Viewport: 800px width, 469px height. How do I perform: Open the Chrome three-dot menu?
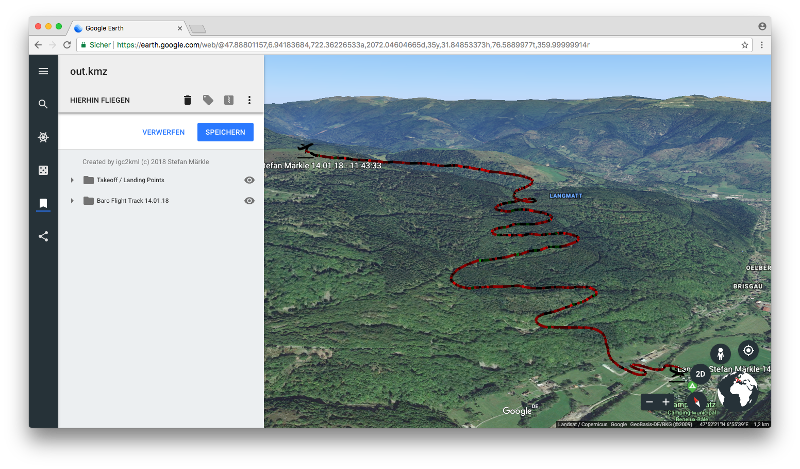pyautogui.click(x=762, y=45)
